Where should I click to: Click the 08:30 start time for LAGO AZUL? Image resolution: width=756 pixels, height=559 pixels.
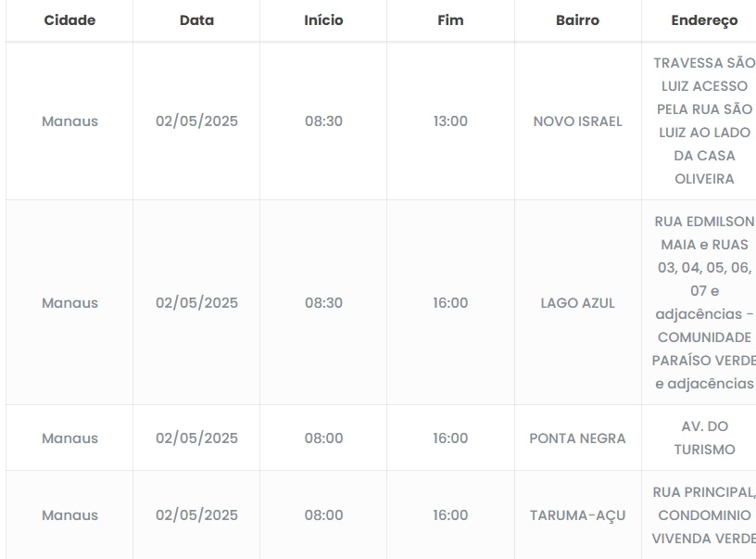tap(323, 303)
